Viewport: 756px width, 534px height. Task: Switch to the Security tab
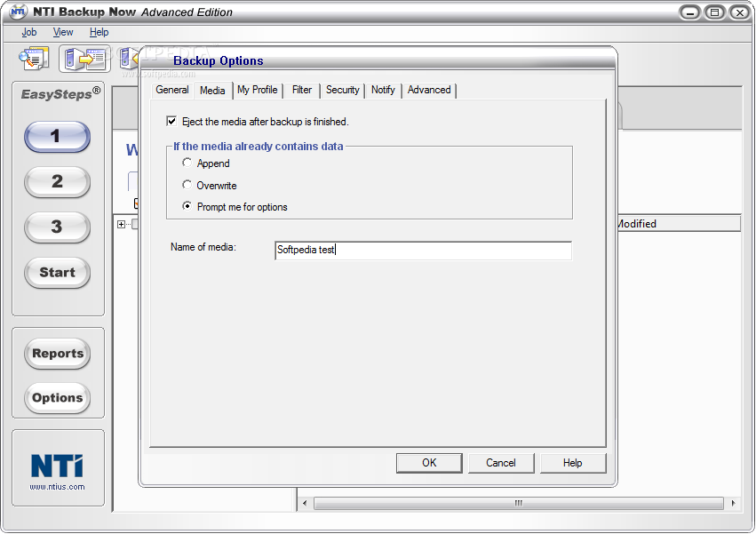point(342,90)
